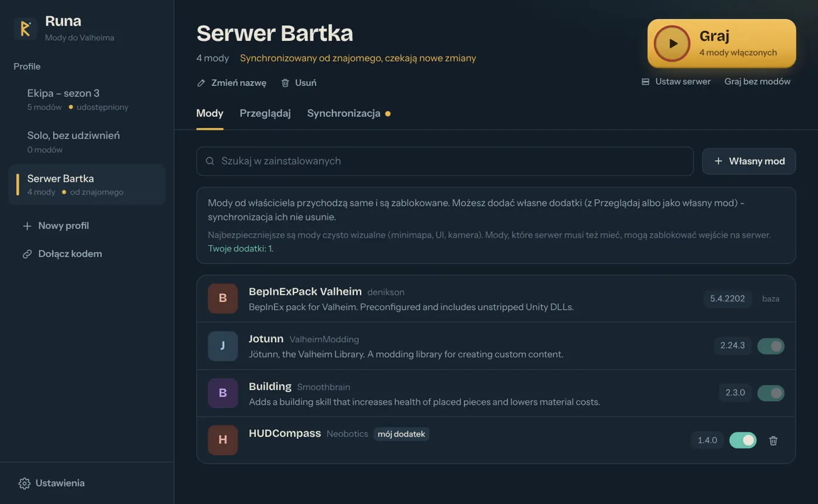The image size is (818, 504).
Task: Click the round play icon on Graj
Action: (672, 43)
